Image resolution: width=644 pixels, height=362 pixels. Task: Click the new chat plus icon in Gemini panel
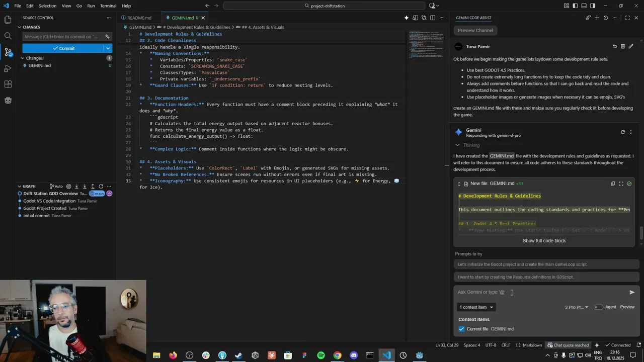[597, 18]
